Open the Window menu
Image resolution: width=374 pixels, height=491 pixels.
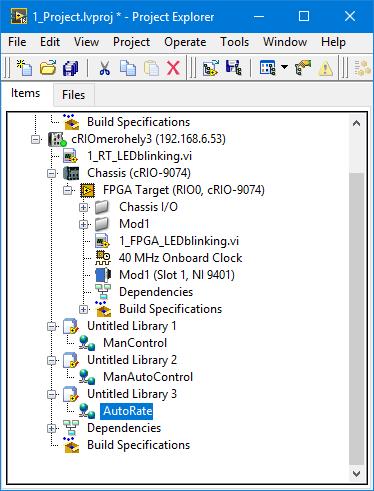click(x=285, y=42)
